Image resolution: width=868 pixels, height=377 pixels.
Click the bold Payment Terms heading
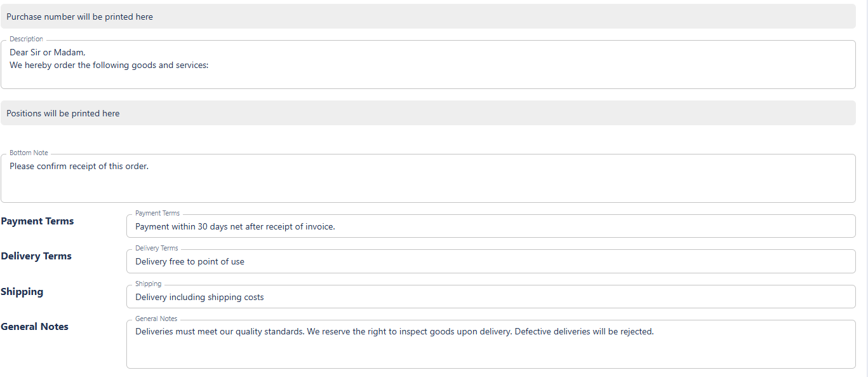(x=37, y=221)
